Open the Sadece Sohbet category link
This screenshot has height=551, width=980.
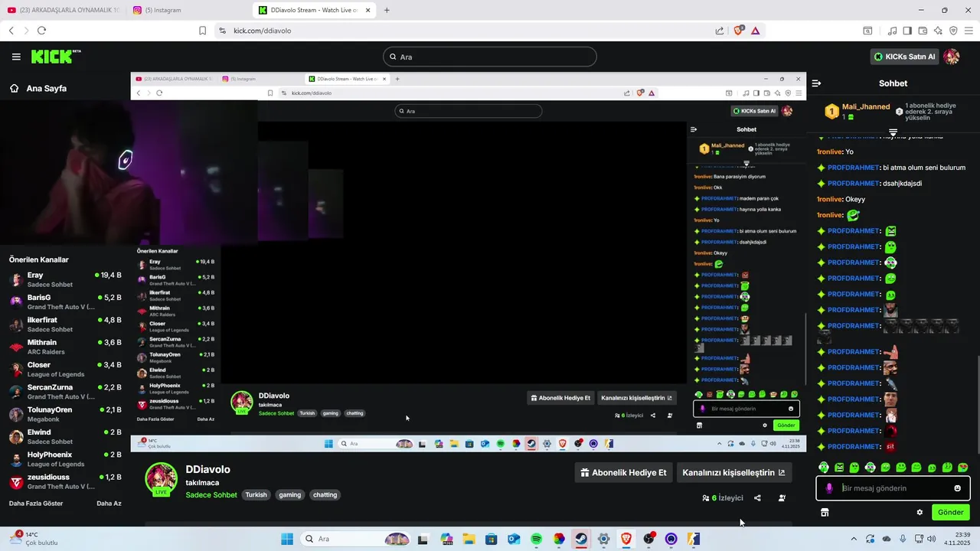click(x=211, y=495)
